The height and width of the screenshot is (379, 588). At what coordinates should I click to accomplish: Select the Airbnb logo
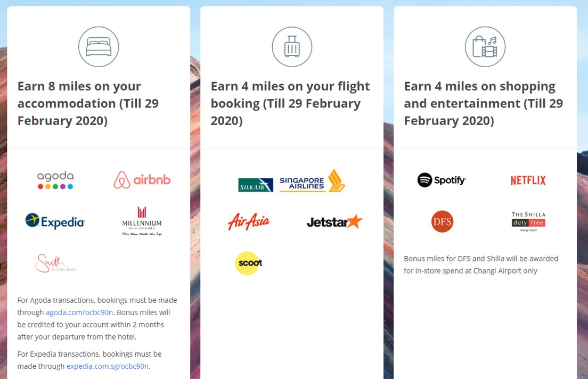pyautogui.click(x=142, y=180)
